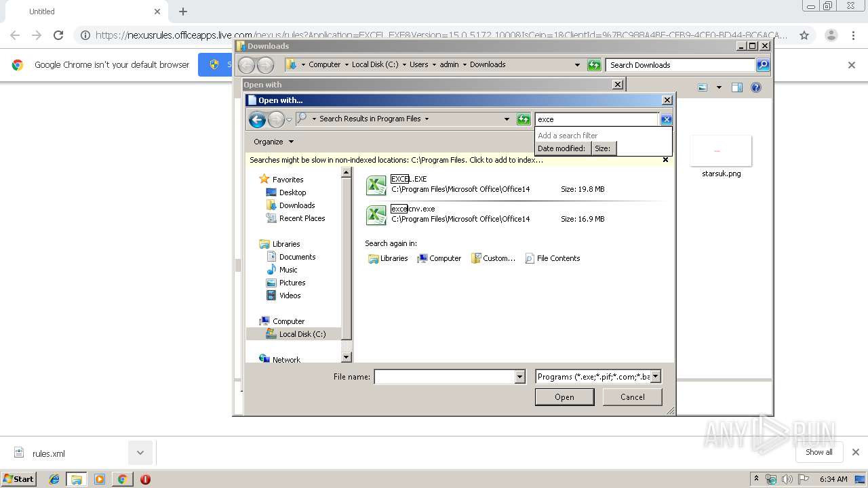The width and height of the screenshot is (868, 488).
Task: Search again in File Contents
Action: coord(553,258)
